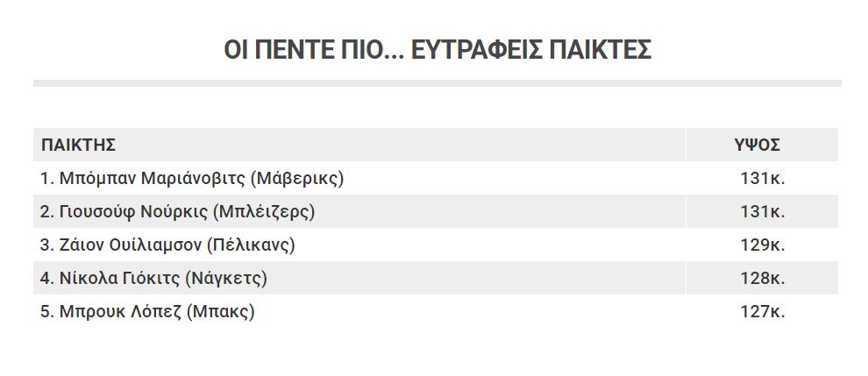Image resolution: width=868 pixels, height=376 pixels.
Task: Click the 128κ. value for Γιόκιτς
Action: (x=763, y=279)
